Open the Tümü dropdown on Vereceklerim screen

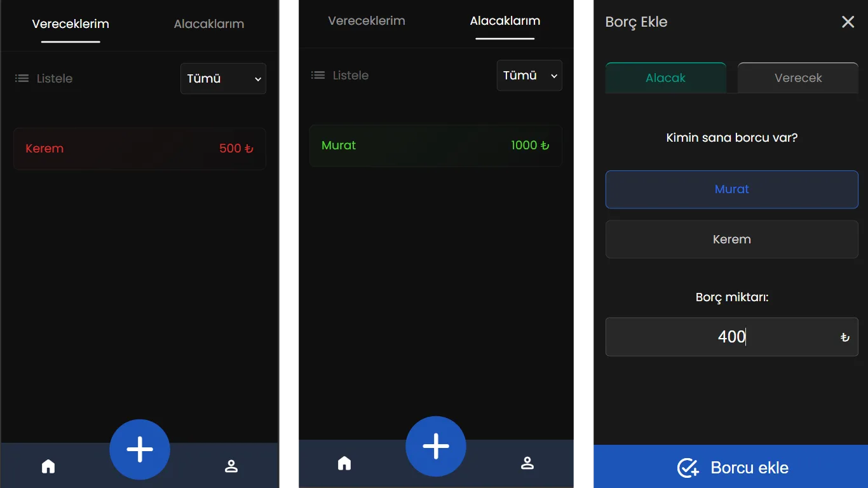click(223, 79)
